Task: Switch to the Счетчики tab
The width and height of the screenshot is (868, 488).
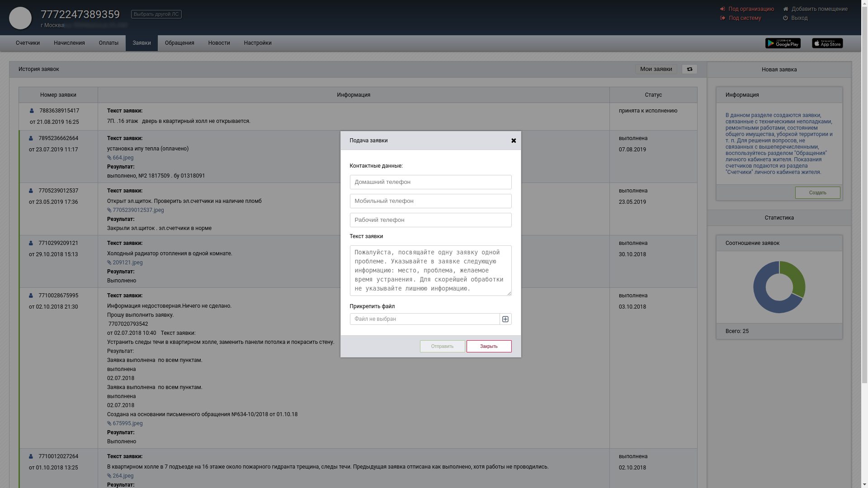Action: pos(28,43)
